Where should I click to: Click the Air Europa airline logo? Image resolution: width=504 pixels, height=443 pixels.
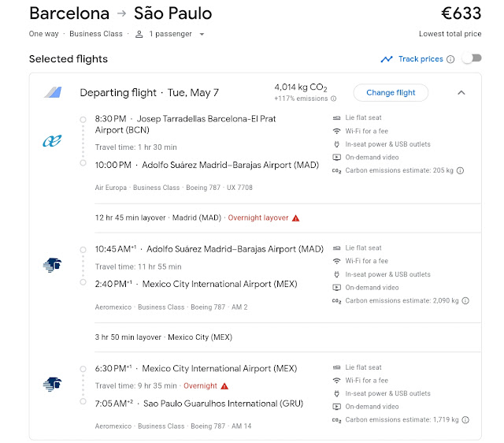[x=53, y=141]
